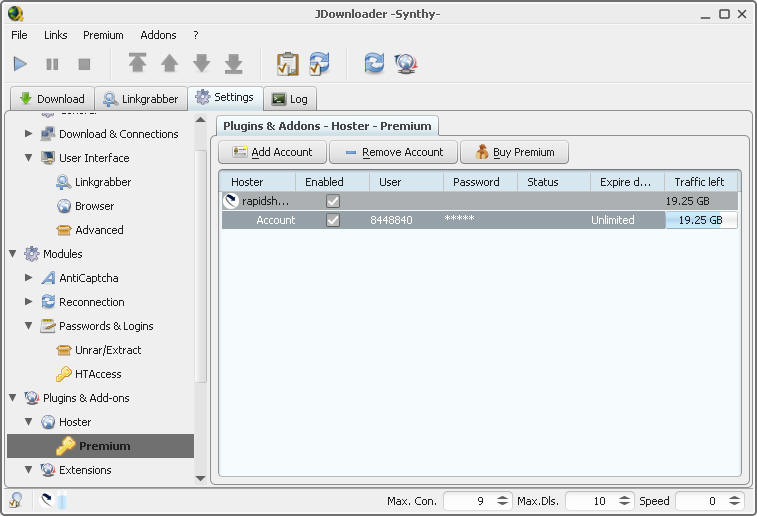Click the 19.25 GB traffic progress bar
The image size is (757, 516).
[701, 220]
